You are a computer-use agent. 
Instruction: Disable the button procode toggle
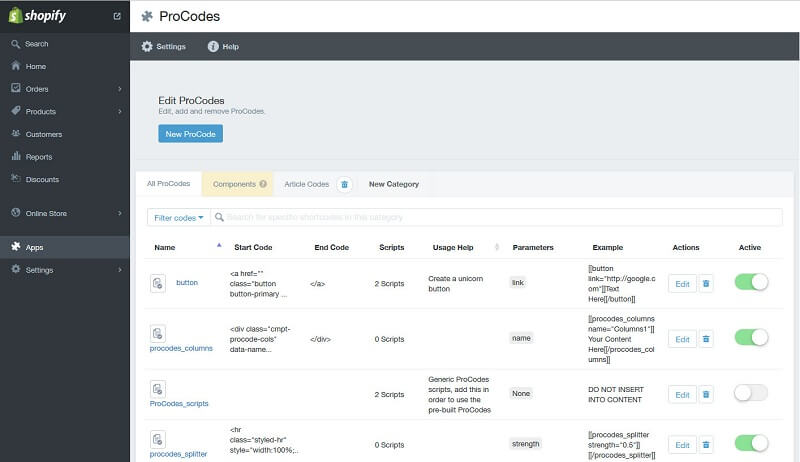751,282
